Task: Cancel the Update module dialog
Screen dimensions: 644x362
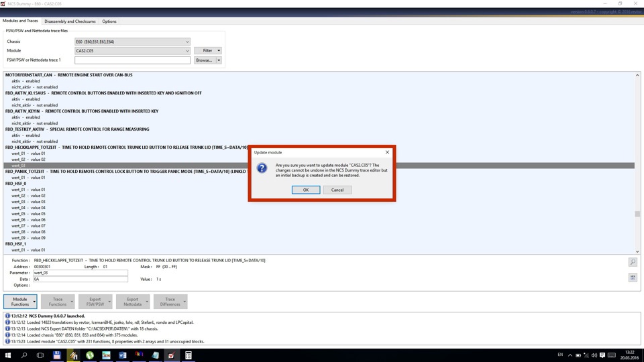Action: click(x=337, y=190)
